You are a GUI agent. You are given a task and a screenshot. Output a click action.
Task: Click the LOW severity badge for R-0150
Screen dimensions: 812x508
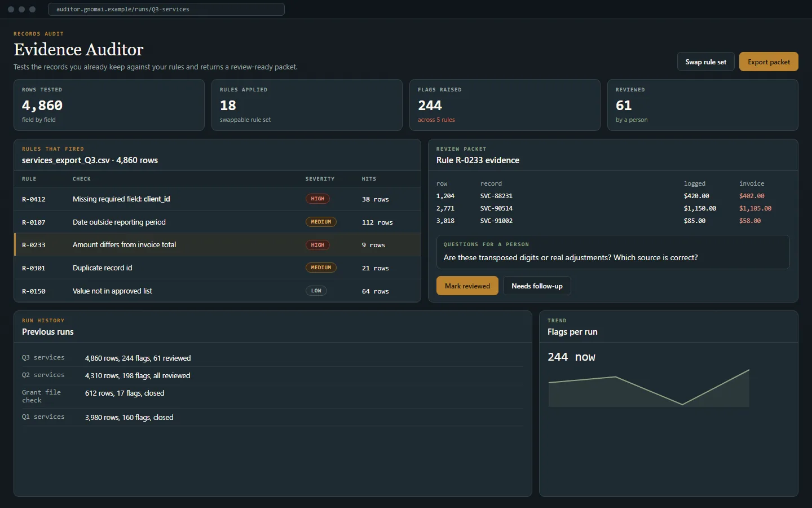coord(316,291)
